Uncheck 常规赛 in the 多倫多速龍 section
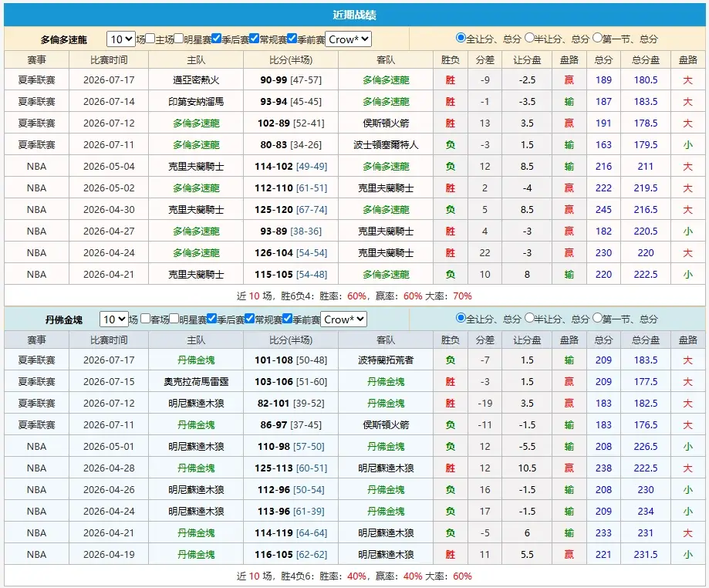 point(255,39)
